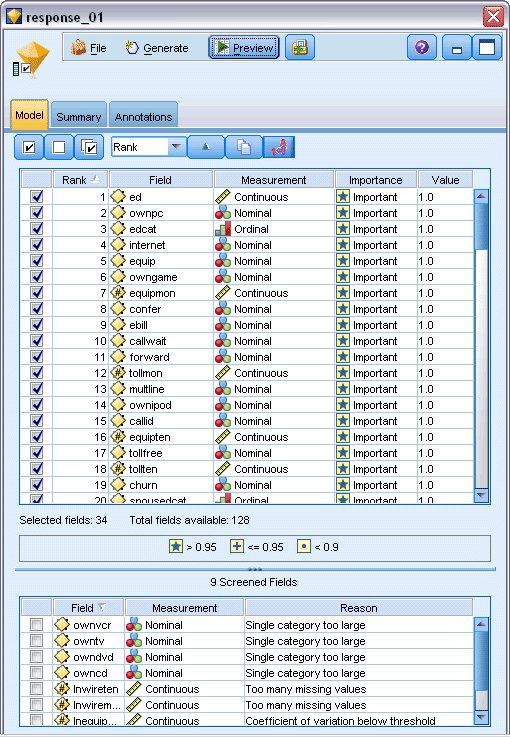Click the multiple-checkbox selection toolbar icon
This screenshot has width=510, height=737.
(89, 148)
